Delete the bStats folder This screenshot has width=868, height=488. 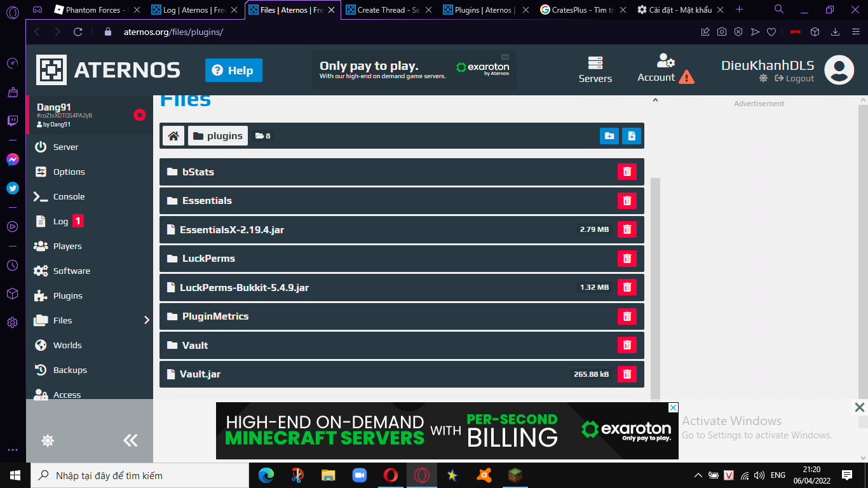point(627,172)
